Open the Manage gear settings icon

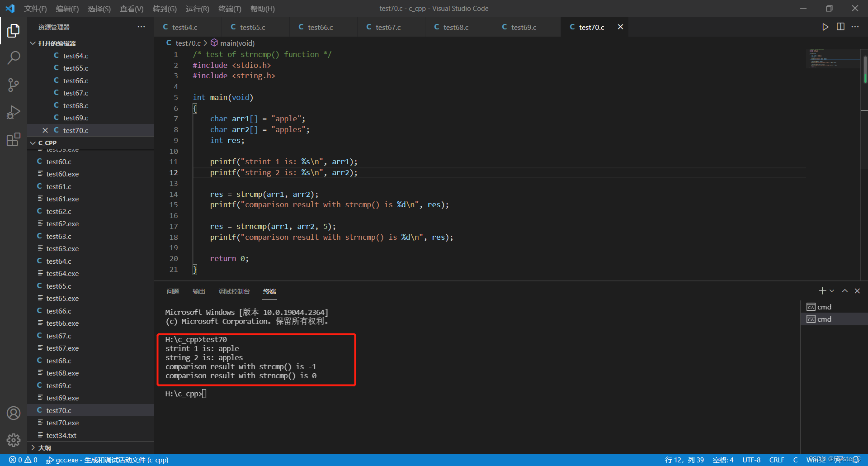point(14,440)
